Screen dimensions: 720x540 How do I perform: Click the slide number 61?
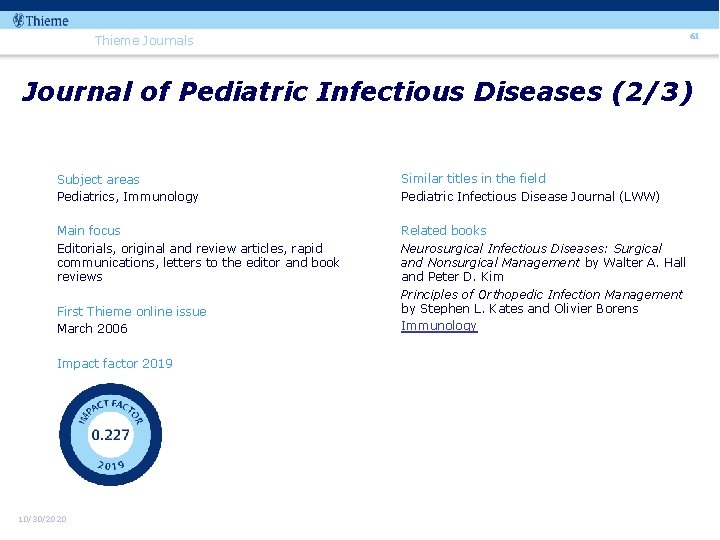[x=694, y=36]
